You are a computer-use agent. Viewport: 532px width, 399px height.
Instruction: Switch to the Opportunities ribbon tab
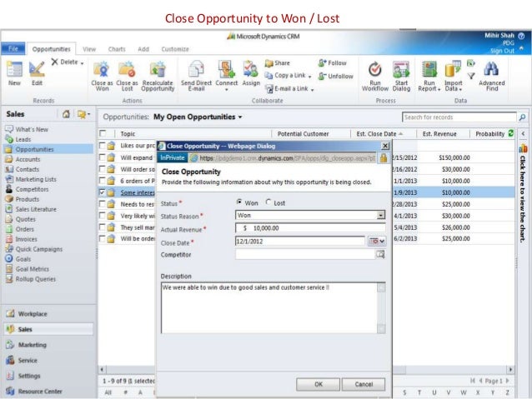51,49
